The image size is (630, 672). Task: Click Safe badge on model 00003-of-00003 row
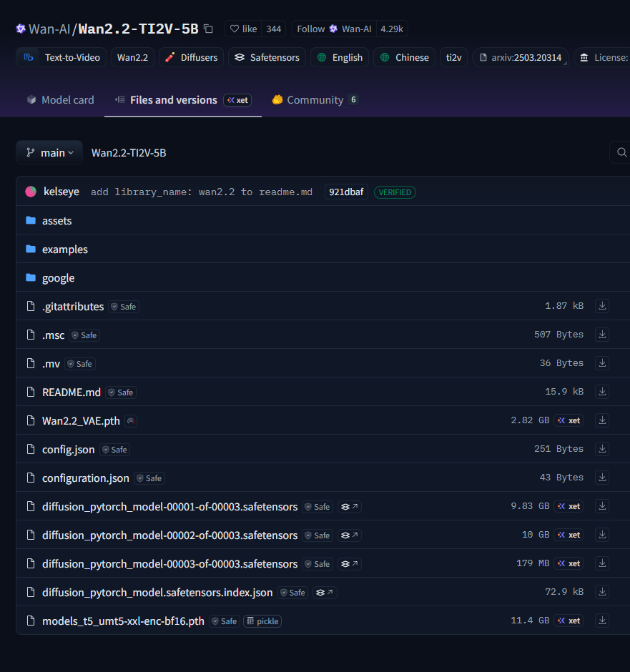(x=318, y=564)
